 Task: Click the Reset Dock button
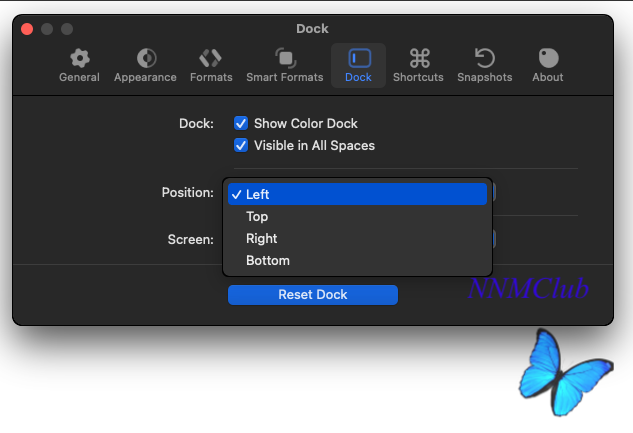click(313, 295)
